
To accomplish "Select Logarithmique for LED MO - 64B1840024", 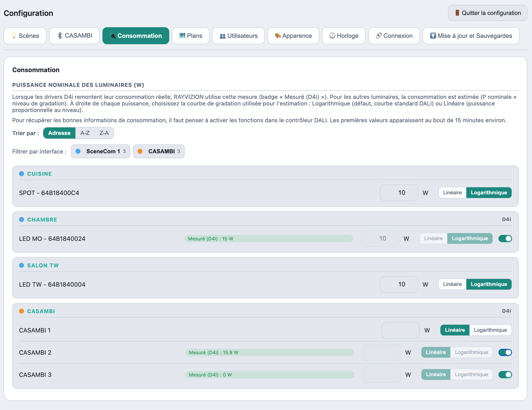I will point(470,238).
